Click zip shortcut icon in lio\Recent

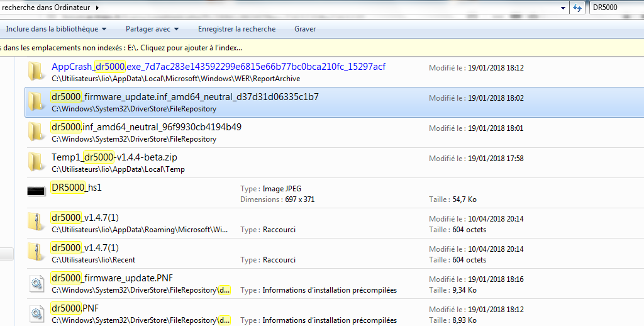(36, 252)
